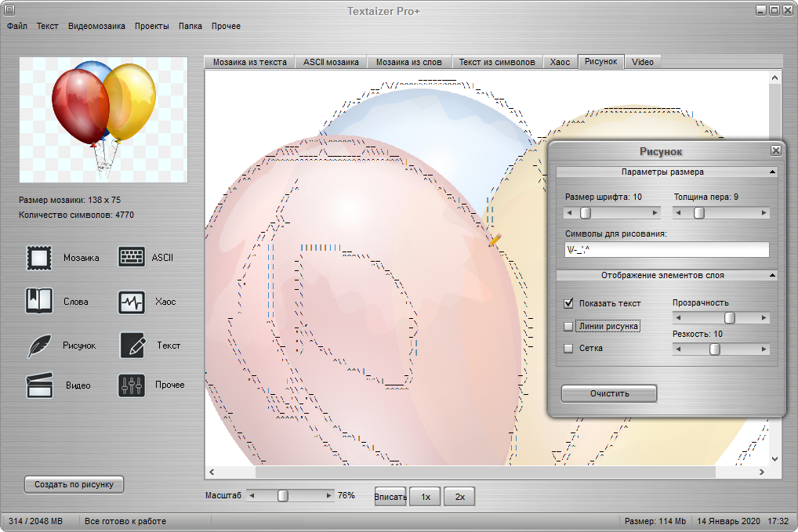Toggle Показать текст checkbox

(568, 304)
